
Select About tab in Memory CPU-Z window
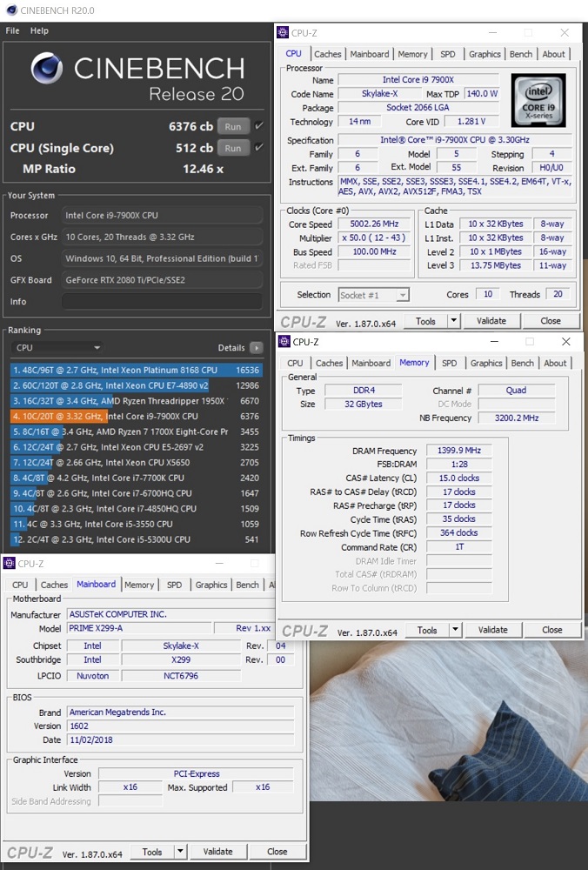click(x=555, y=363)
